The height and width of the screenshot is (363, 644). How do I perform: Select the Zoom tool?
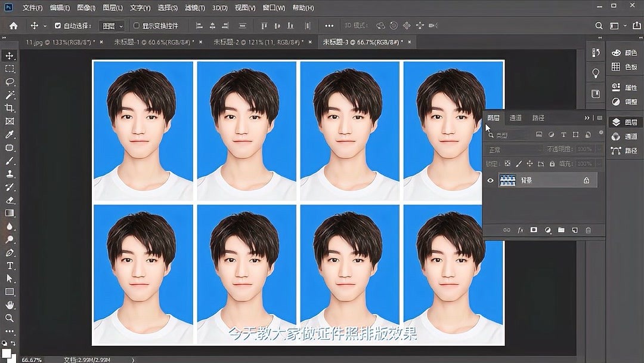9,316
